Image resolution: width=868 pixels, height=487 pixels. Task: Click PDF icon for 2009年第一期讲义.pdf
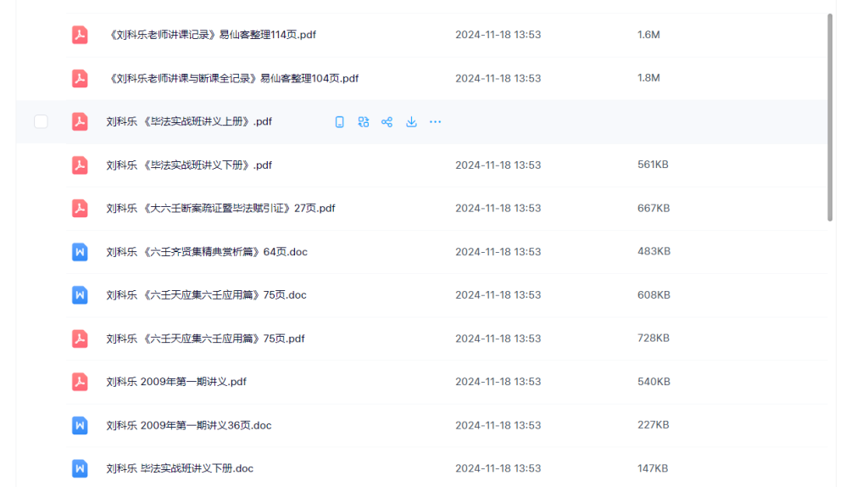tap(80, 382)
